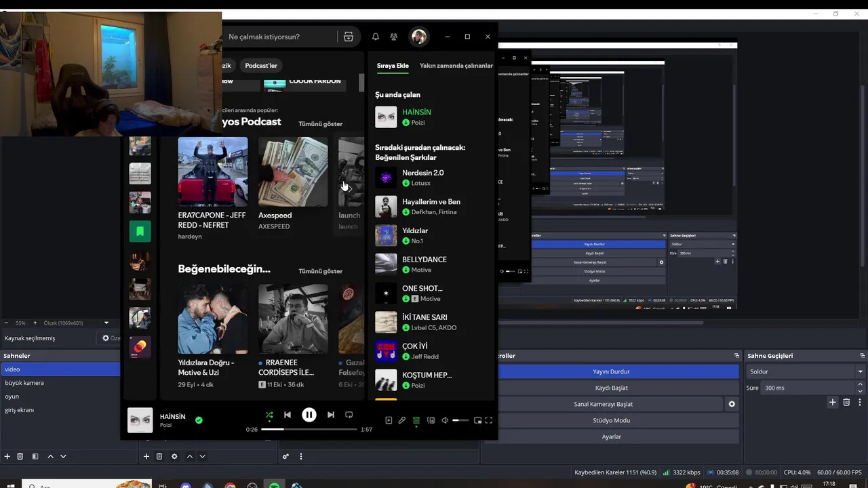The image size is (868, 488).
Task: Delete the selected scene transition
Action: click(x=846, y=402)
